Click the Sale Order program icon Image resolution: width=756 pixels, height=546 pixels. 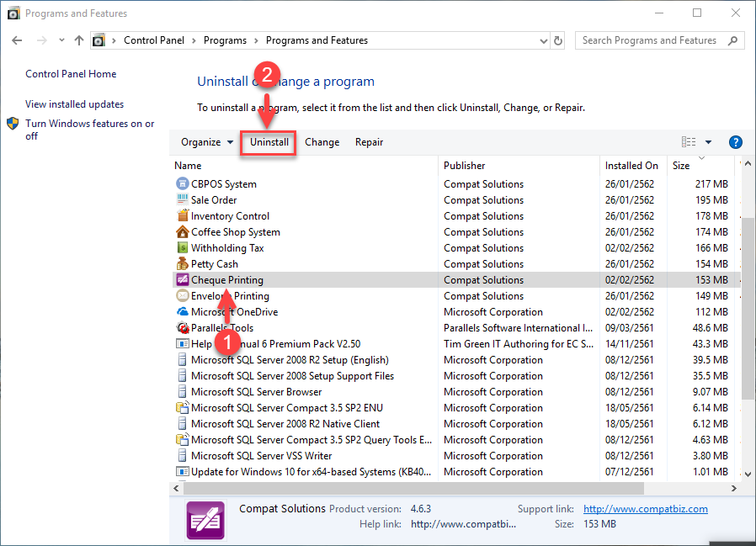(x=182, y=199)
